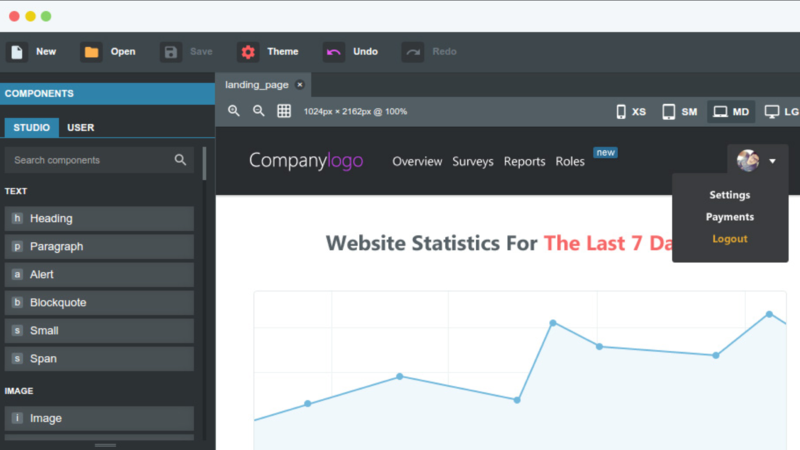Viewport: 800px width, 450px height.
Task: Collapse the user dropdown caret
Action: [772, 161]
